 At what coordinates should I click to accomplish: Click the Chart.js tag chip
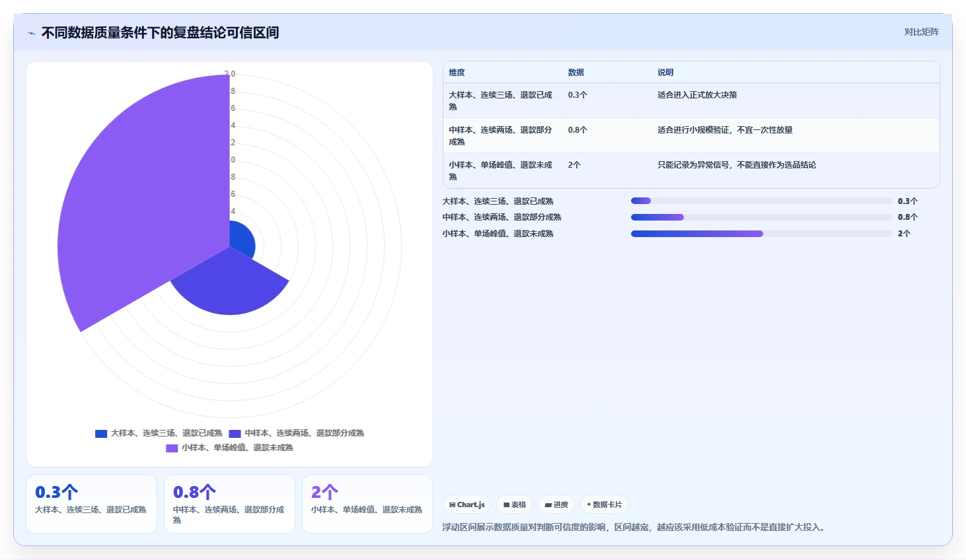click(466, 505)
